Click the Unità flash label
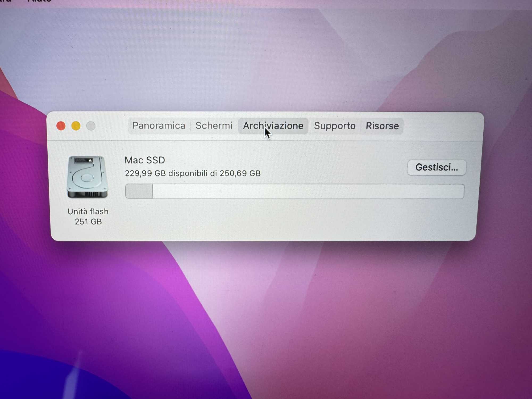The width and height of the screenshot is (532, 399). point(88,211)
